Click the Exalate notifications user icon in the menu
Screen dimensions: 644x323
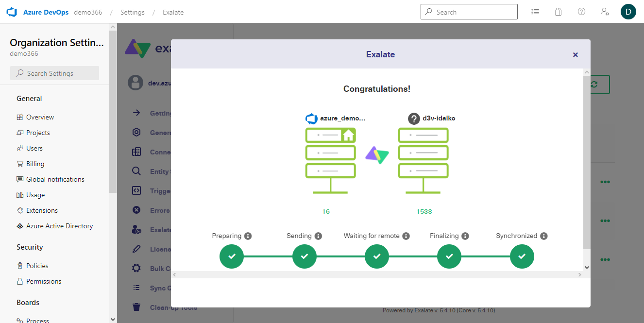136,229
